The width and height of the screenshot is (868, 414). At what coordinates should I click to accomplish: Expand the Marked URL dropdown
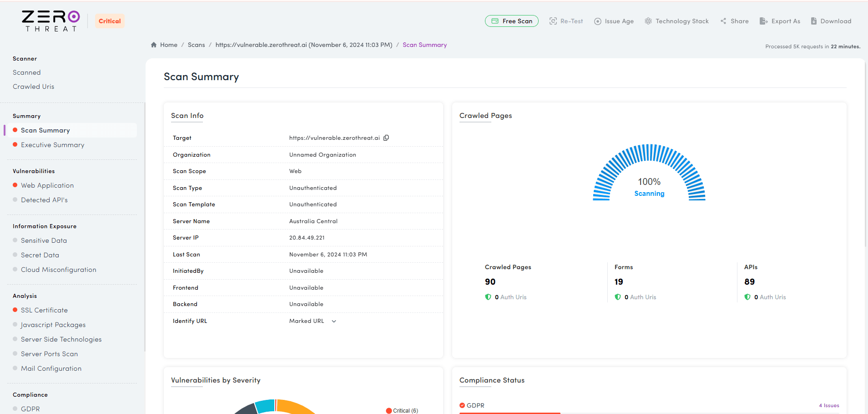313,321
